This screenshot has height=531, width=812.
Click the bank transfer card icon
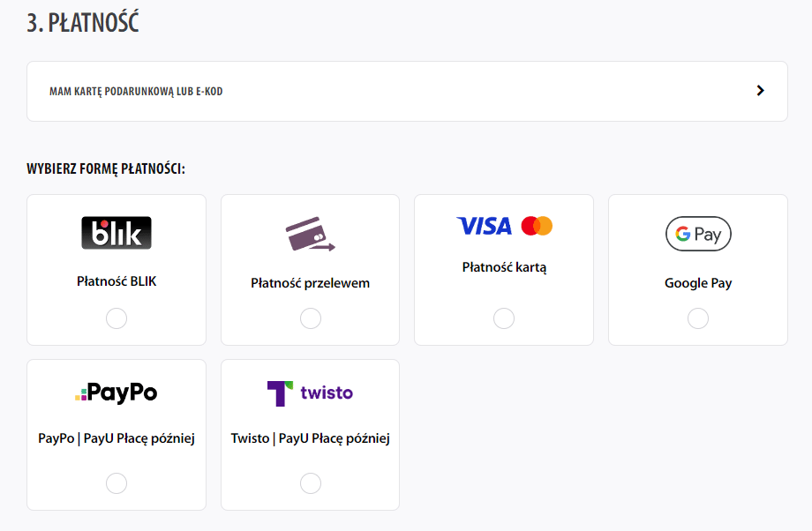coord(310,234)
